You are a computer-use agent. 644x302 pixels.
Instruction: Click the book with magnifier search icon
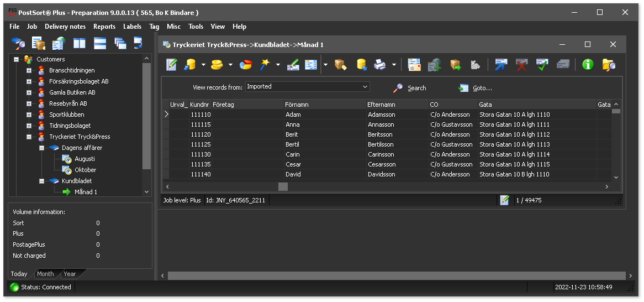pyautogui.click(x=18, y=43)
